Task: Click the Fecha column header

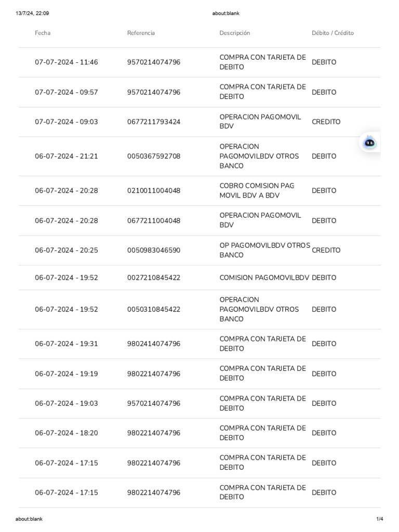Action: pyautogui.click(x=43, y=33)
